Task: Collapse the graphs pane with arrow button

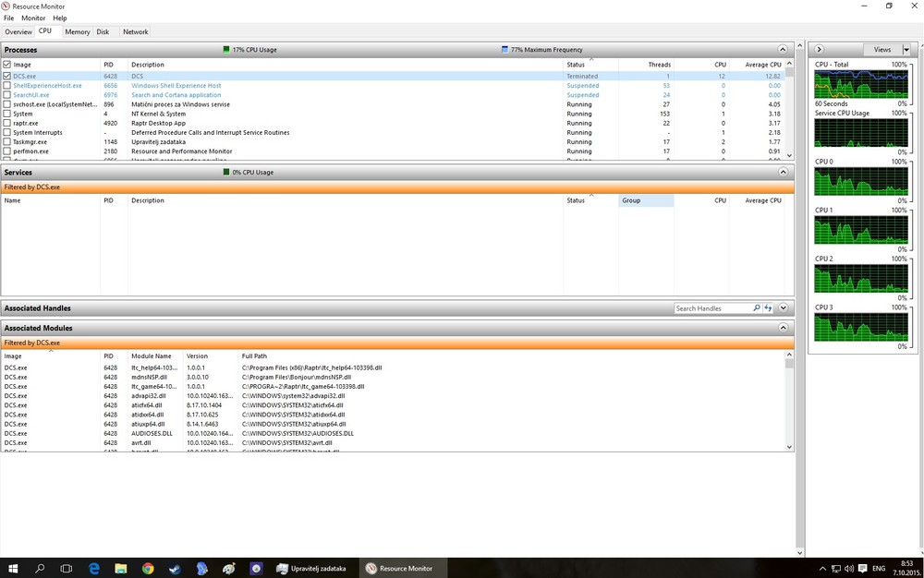Action: pos(819,50)
